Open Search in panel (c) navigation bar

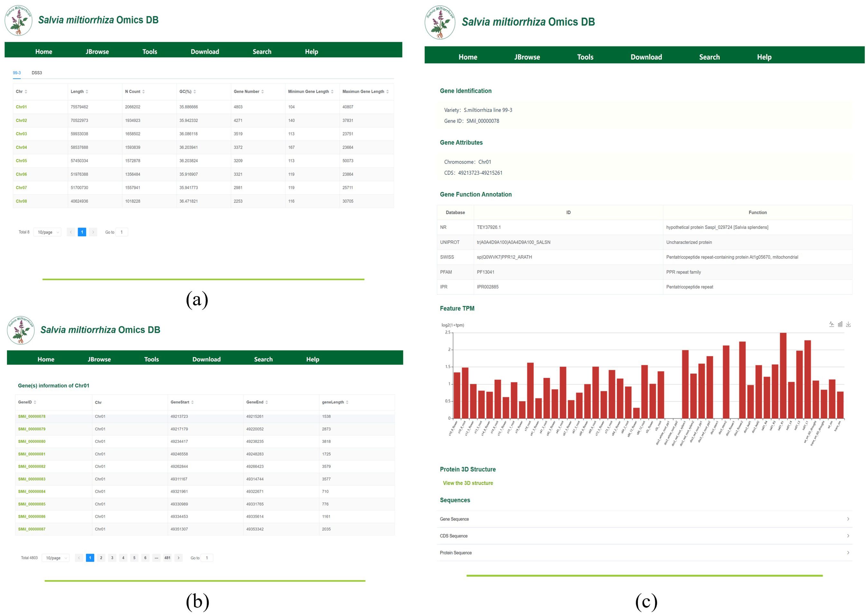coord(709,57)
